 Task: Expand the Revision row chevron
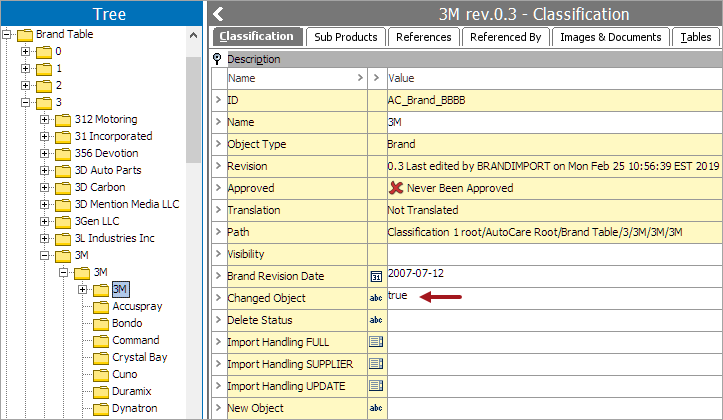pyautogui.click(x=219, y=166)
